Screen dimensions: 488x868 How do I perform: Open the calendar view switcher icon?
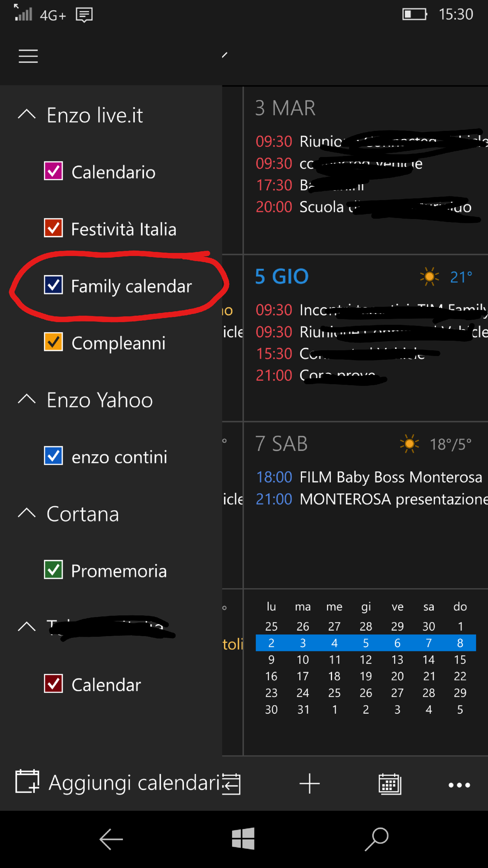pos(390,784)
